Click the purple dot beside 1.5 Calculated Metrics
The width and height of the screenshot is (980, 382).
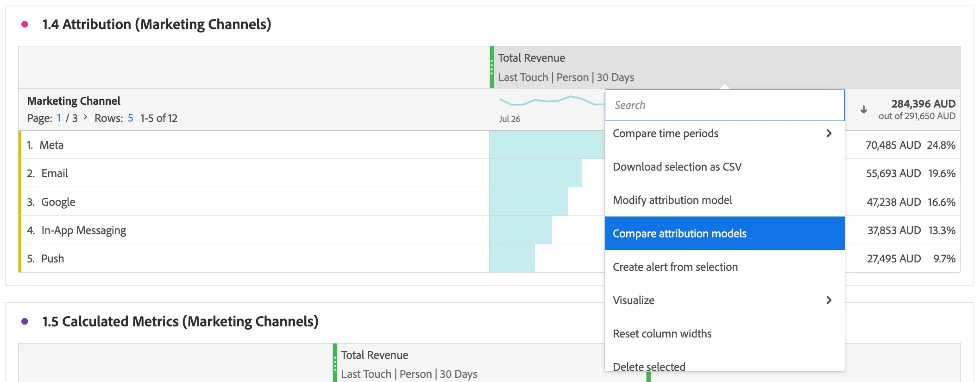(x=25, y=321)
